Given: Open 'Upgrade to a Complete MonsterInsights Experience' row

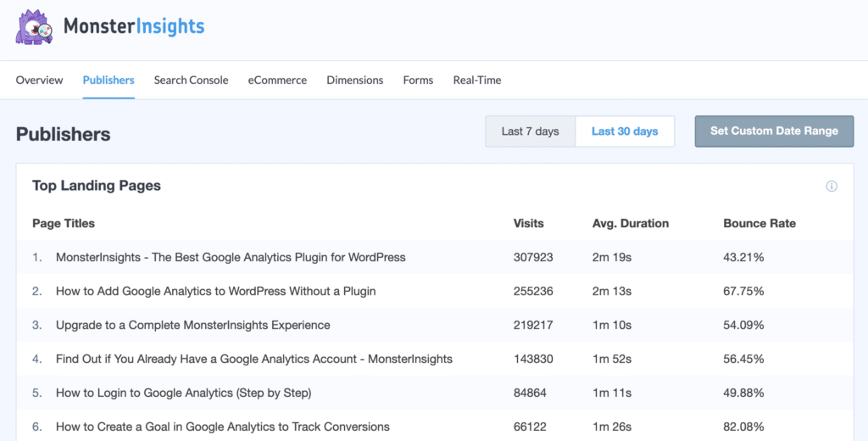Looking at the screenshot, I should 435,325.
